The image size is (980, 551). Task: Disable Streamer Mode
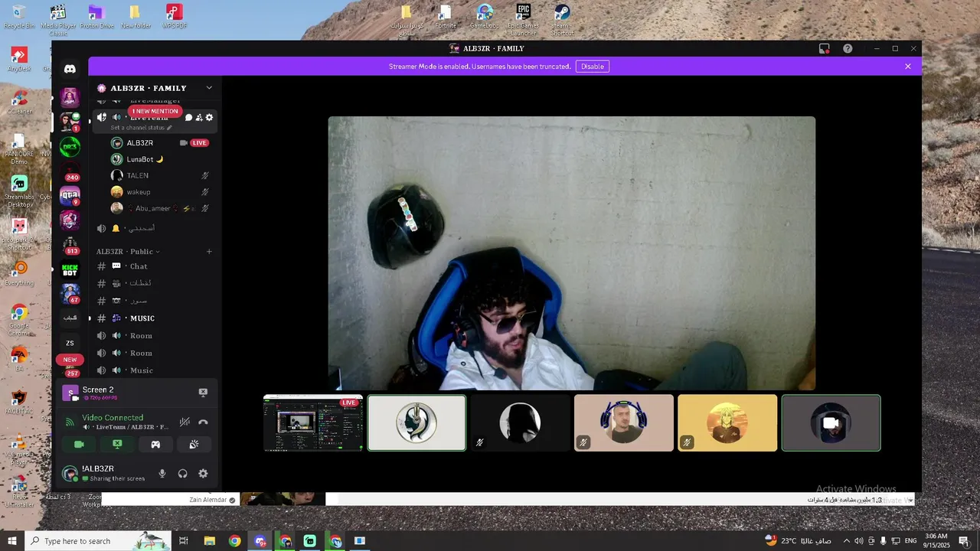(x=593, y=67)
